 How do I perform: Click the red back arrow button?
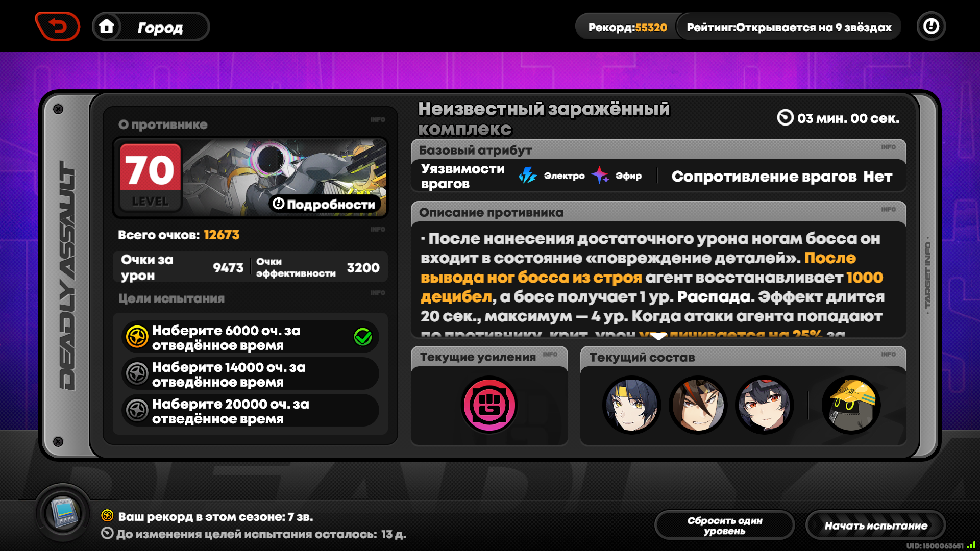58,27
